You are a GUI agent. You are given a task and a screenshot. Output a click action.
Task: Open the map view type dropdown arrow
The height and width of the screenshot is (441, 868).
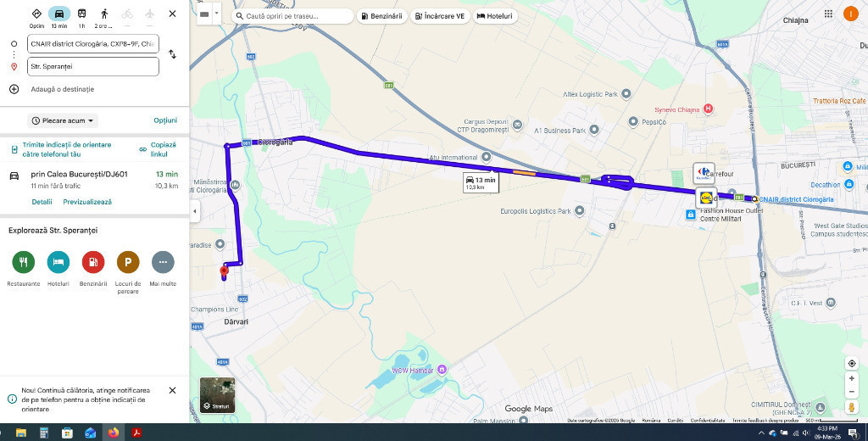coord(216,14)
